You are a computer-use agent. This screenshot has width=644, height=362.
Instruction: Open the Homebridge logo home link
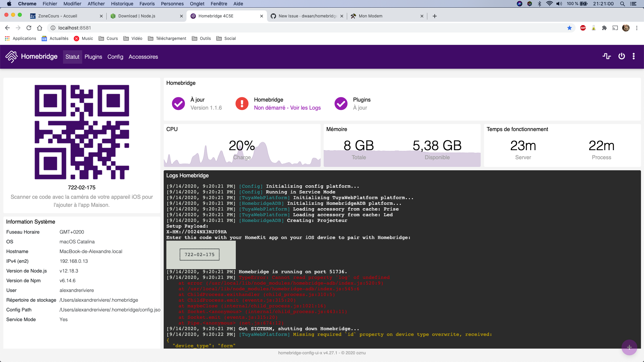tap(32, 57)
